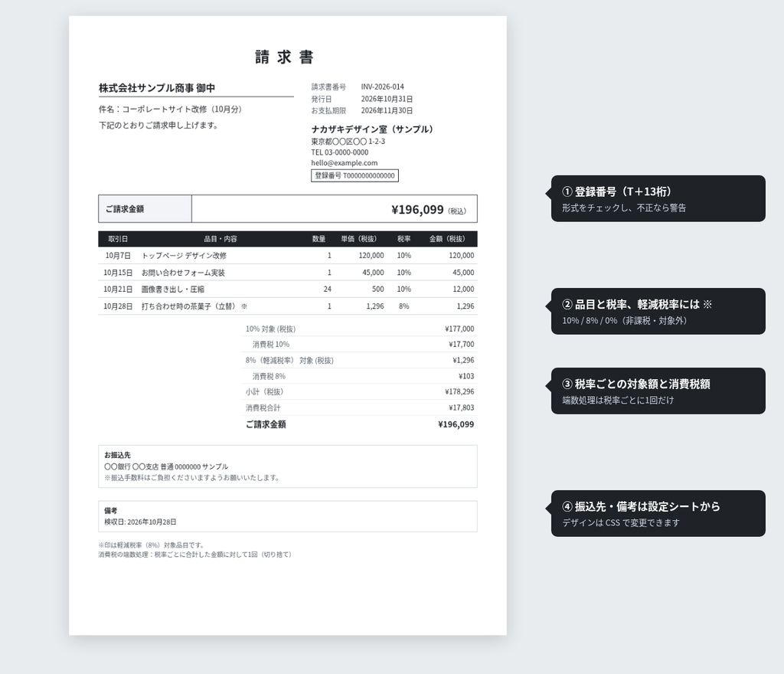784x674 pixels.
Task: Click the date 10月15日
Action: (x=117, y=273)
